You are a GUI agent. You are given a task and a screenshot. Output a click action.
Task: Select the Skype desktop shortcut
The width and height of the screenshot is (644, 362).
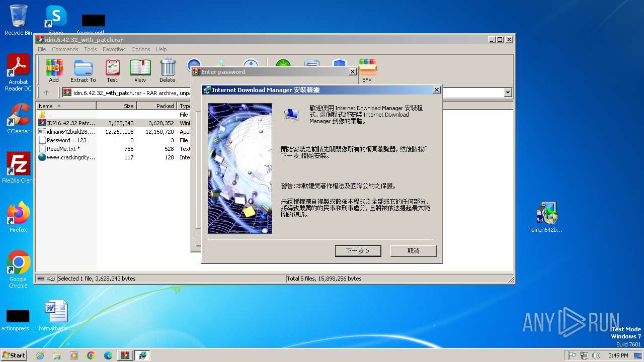tap(55, 20)
